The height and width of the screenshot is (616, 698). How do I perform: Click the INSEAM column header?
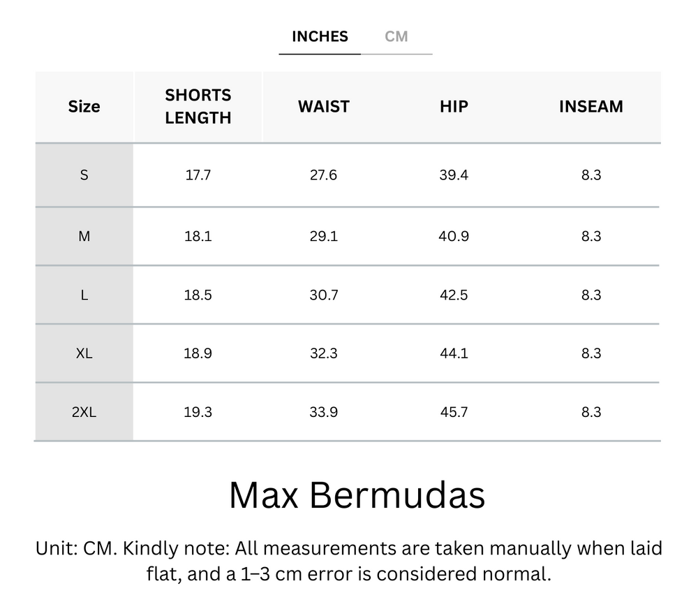point(591,107)
